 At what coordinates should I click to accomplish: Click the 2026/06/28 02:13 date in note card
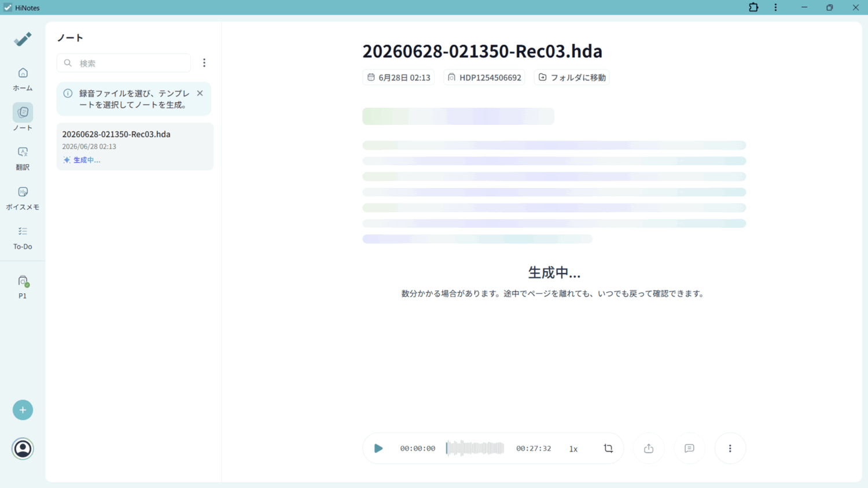pyautogui.click(x=89, y=147)
